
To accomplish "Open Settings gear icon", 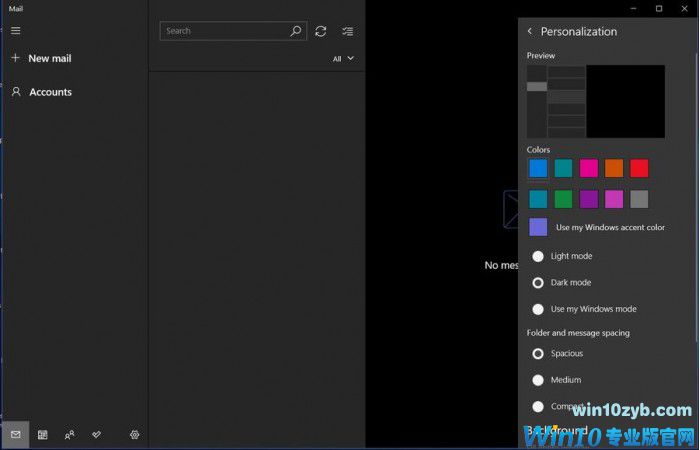I will [134, 434].
